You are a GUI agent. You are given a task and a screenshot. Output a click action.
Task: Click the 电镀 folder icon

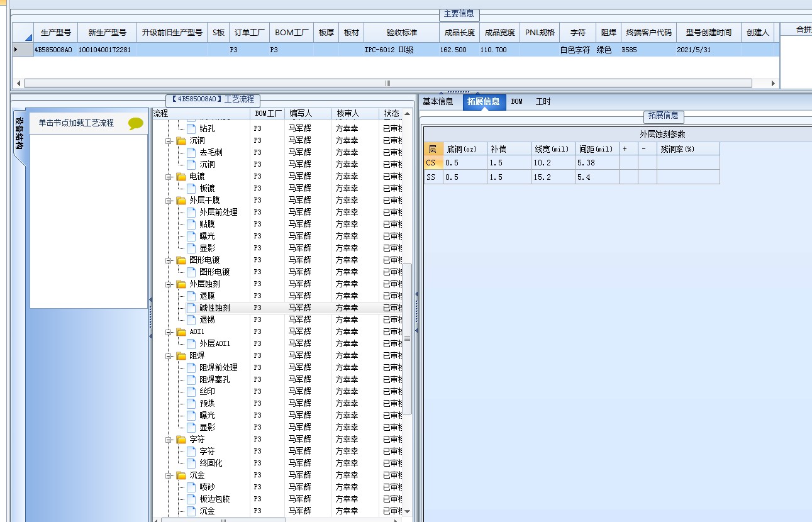tap(181, 176)
